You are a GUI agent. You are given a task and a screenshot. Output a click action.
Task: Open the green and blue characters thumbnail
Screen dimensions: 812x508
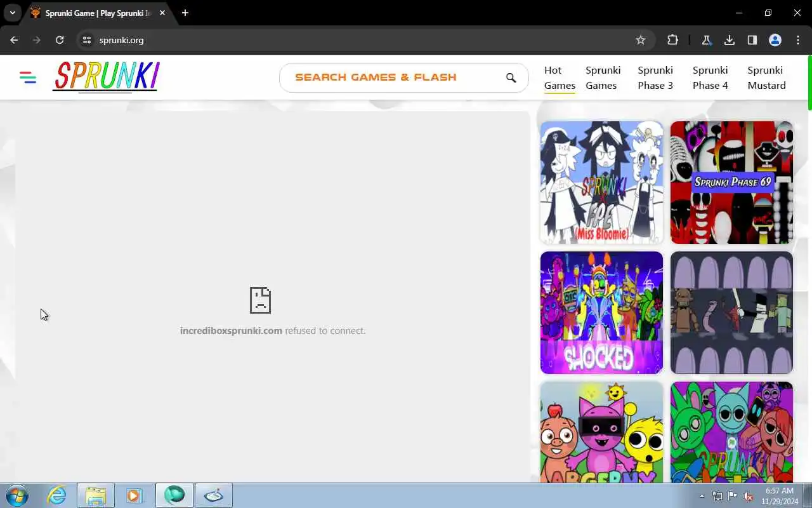[731, 432]
